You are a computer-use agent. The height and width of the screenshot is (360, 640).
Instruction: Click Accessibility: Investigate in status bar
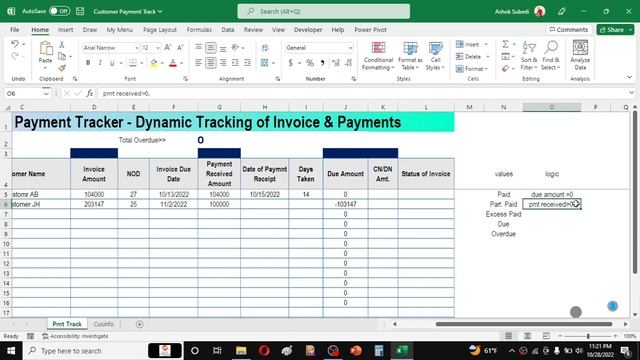(75, 336)
